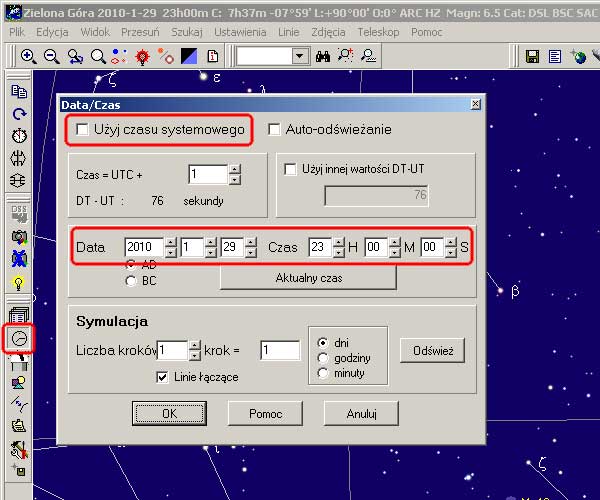600x500 pixels.
Task: Select the BC era radio button
Action: coord(130,282)
